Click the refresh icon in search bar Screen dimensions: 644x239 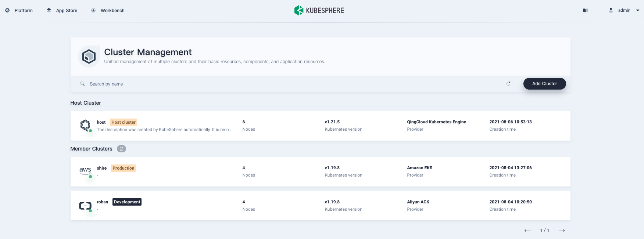(508, 84)
